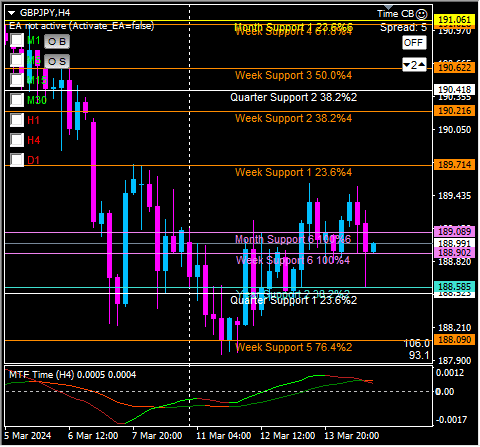Image resolution: width=480 pixels, height=447 pixels.
Task: Click the Spread: 5 text
Action: pos(403,28)
